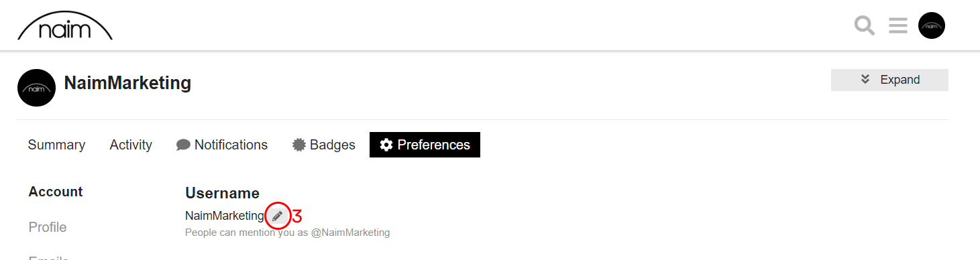Edit username with the pencil icon
Screen dimensions: 980x260
[278, 216]
